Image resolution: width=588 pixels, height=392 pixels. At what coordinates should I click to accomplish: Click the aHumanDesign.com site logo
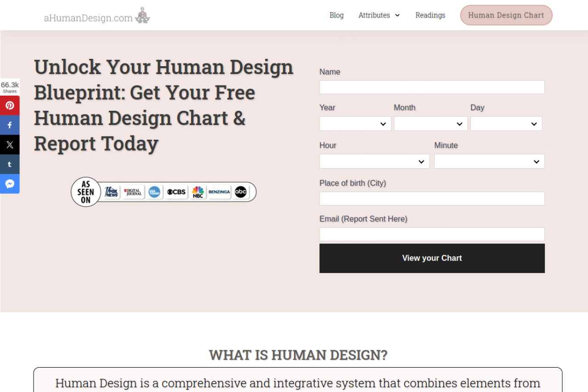click(x=97, y=16)
